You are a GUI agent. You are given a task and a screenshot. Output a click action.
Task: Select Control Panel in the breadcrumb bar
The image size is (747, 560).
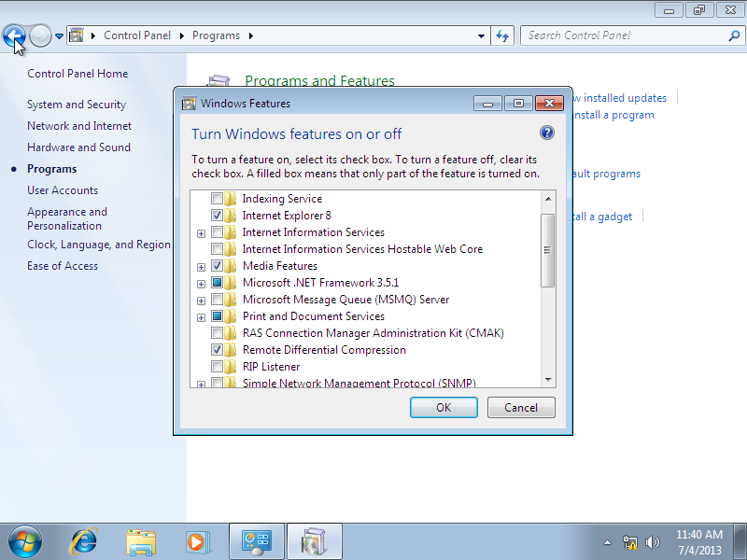[x=137, y=35]
